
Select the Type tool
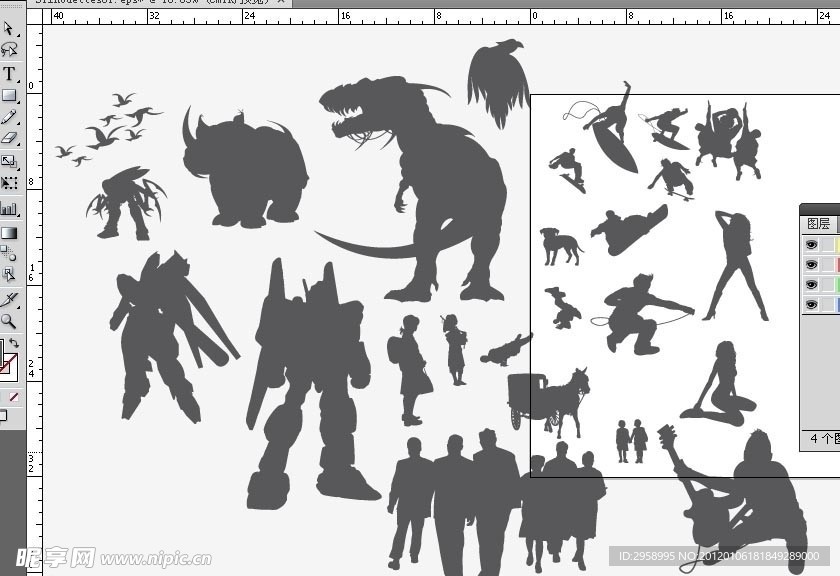pyautogui.click(x=9, y=74)
